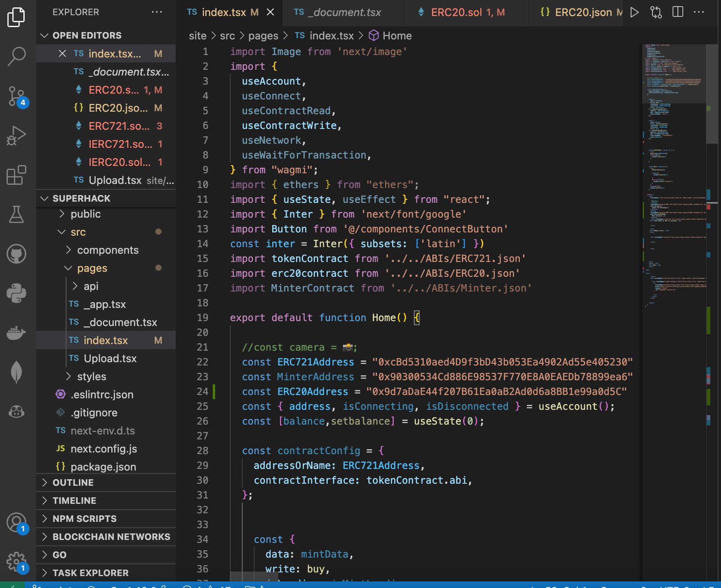Open .gitignore file
This screenshot has height=588, width=721.
106,413
